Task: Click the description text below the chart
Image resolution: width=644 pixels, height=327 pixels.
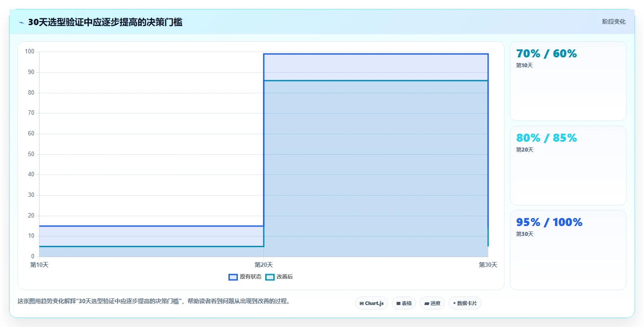Action: (153, 301)
